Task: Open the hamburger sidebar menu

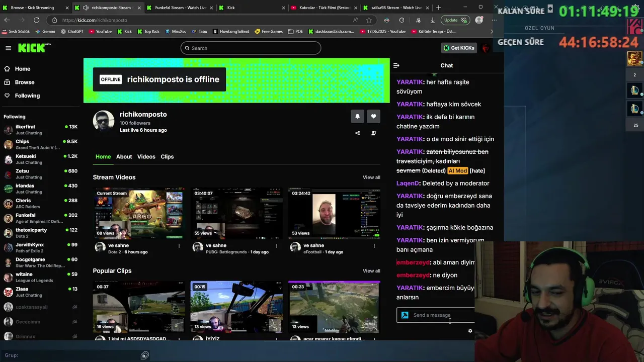Action: point(8,48)
